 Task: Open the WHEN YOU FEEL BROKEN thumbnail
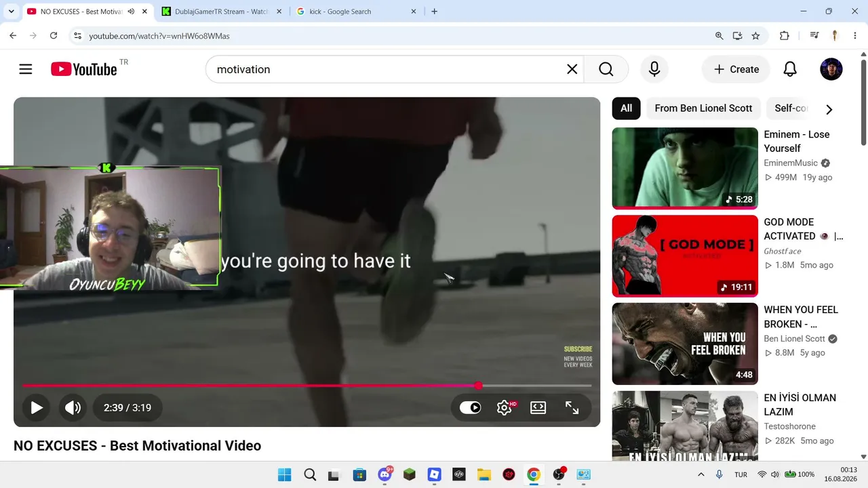coord(685,344)
